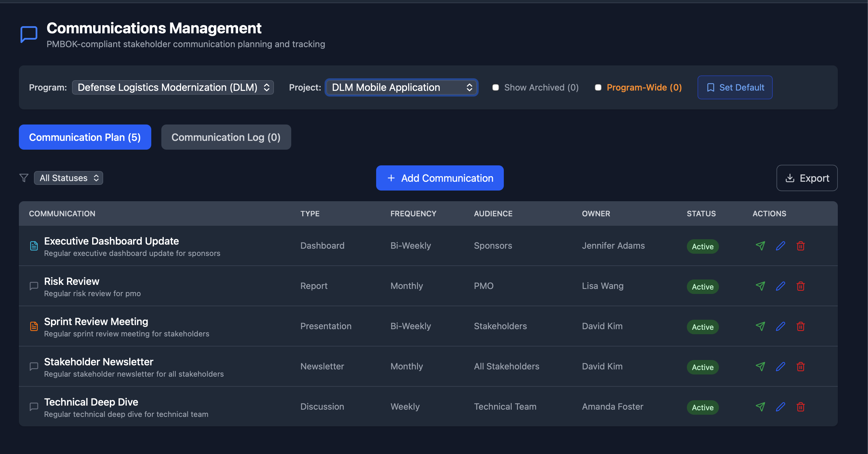Image resolution: width=868 pixels, height=454 pixels.
Task: Click Active status badge for Risk Review
Action: tap(703, 287)
